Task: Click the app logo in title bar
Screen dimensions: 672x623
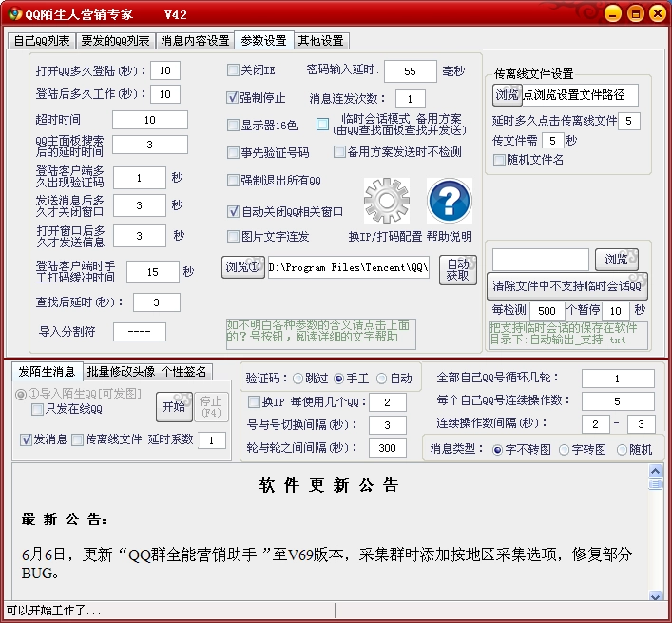Action: [x=15, y=13]
